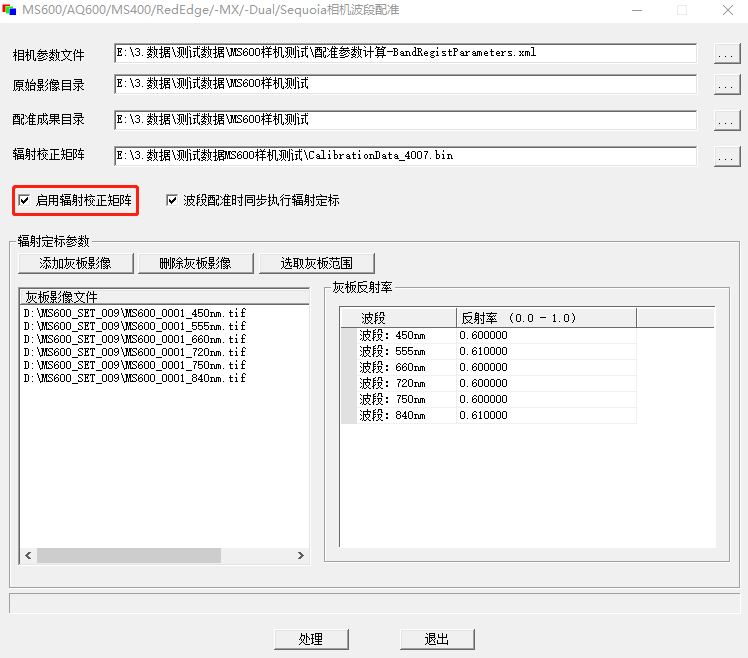
Task: Click the 添加灰板影像 button
Action: (x=75, y=263)
